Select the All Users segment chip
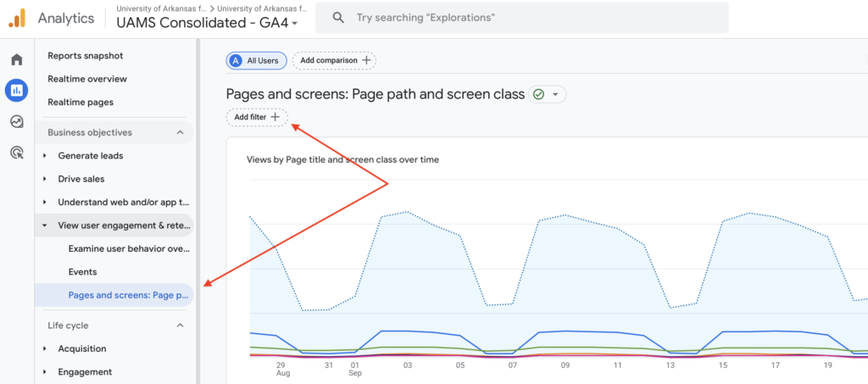The height and width of the screenshot is (384, 868). (x=256, y=60)
